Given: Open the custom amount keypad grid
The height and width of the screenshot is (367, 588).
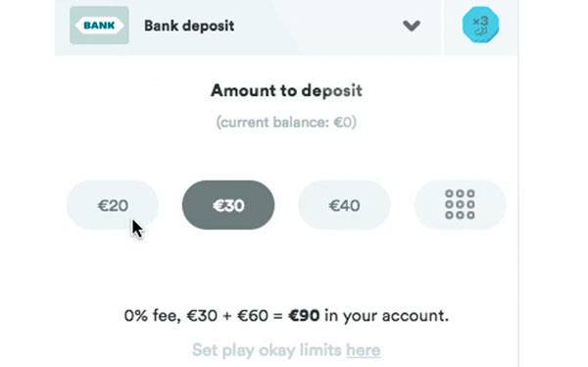Looking at the screenshot, I should click(x=460, y=205).
